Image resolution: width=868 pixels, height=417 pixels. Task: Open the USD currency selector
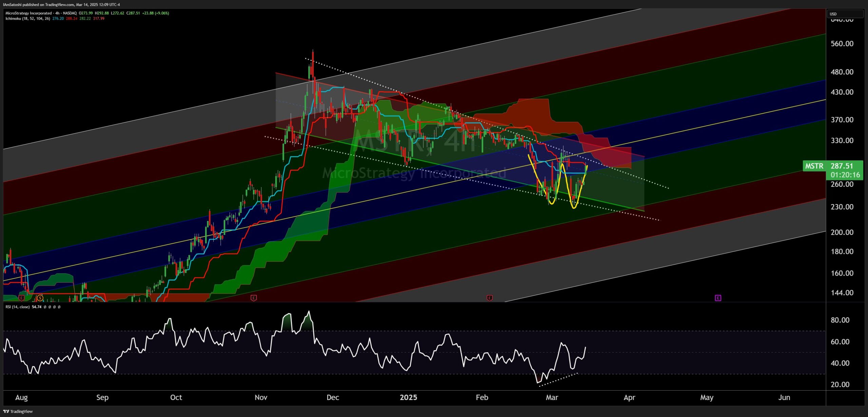click(845, 14)
